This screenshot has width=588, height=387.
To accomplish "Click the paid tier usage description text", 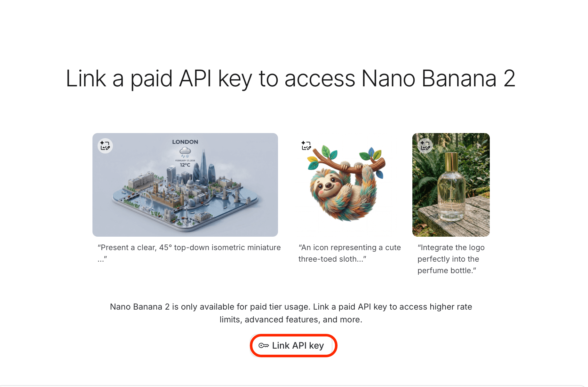I will coord(291,313).
